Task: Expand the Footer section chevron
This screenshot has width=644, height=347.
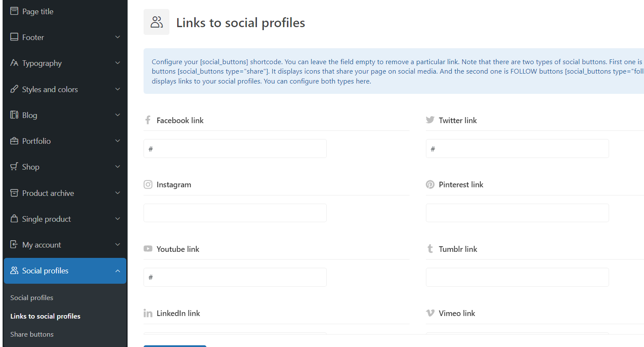Action: [x=118, y=37]
